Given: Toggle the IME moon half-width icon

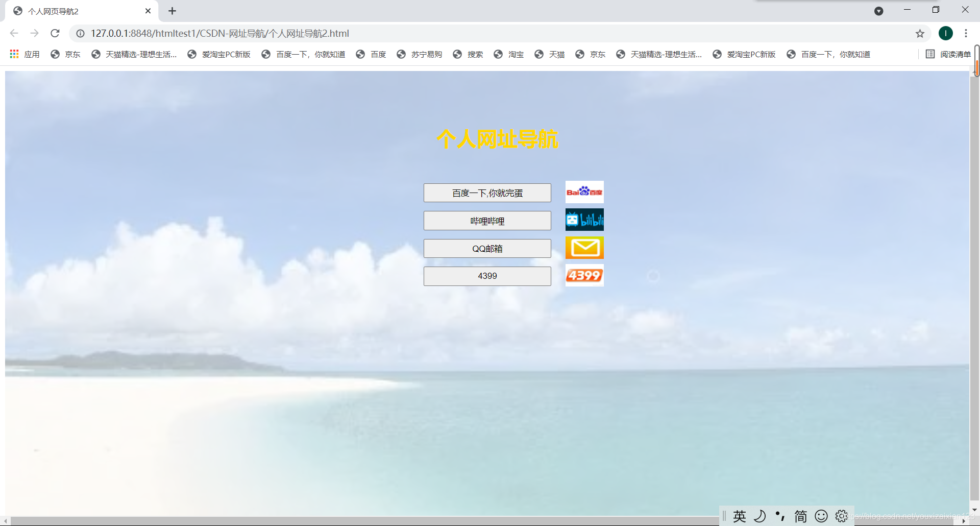Looking at the screenshot, I should [760, 516].
